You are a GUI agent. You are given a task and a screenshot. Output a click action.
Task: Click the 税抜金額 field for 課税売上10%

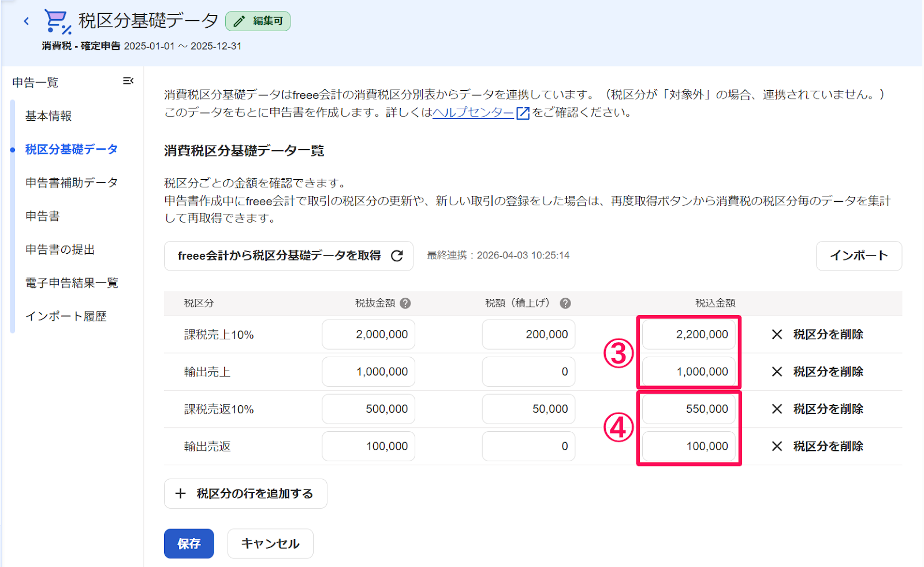pyautogui.click(x=368, y=334)
